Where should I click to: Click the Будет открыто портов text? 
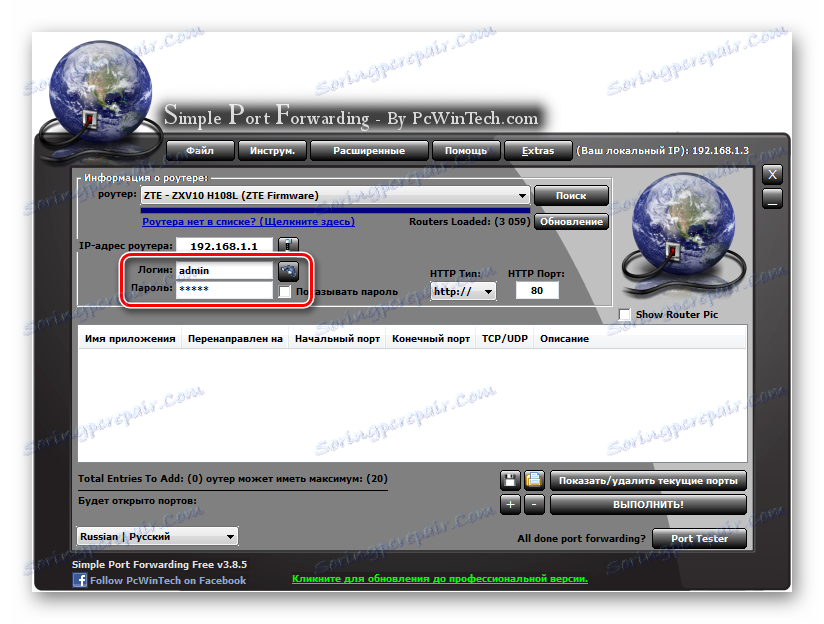[x=137, y=500]
